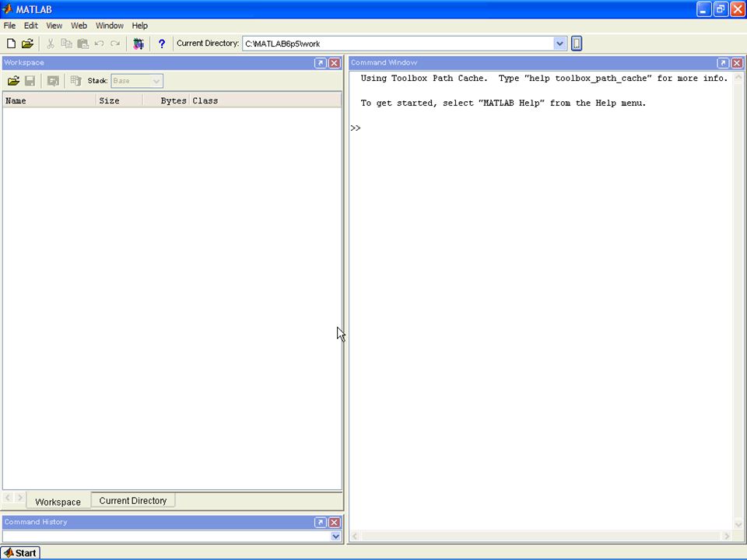The image size is (747, 560).
Task: Click the MATLAB Start button
Action: click(x=20, y=553)
